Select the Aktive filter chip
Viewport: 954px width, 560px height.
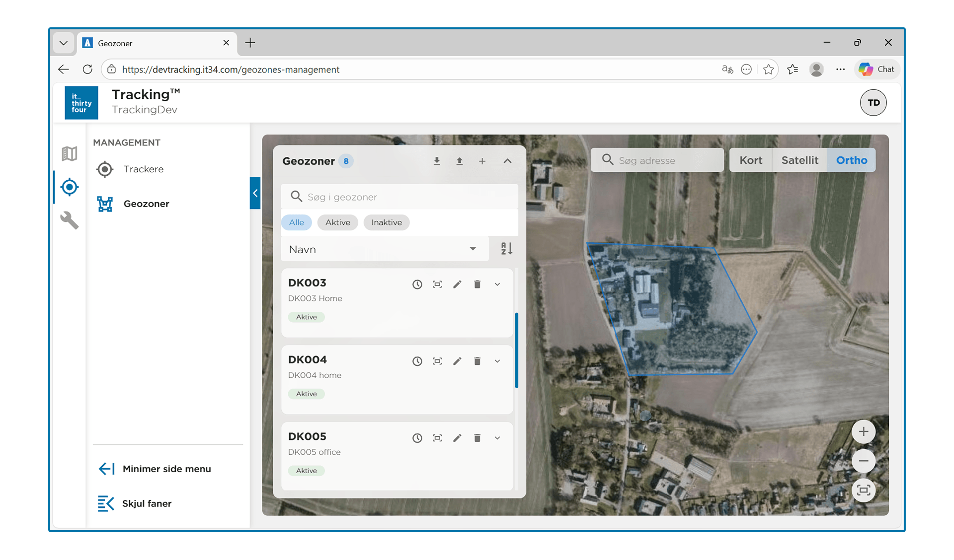tap(337, 222)
